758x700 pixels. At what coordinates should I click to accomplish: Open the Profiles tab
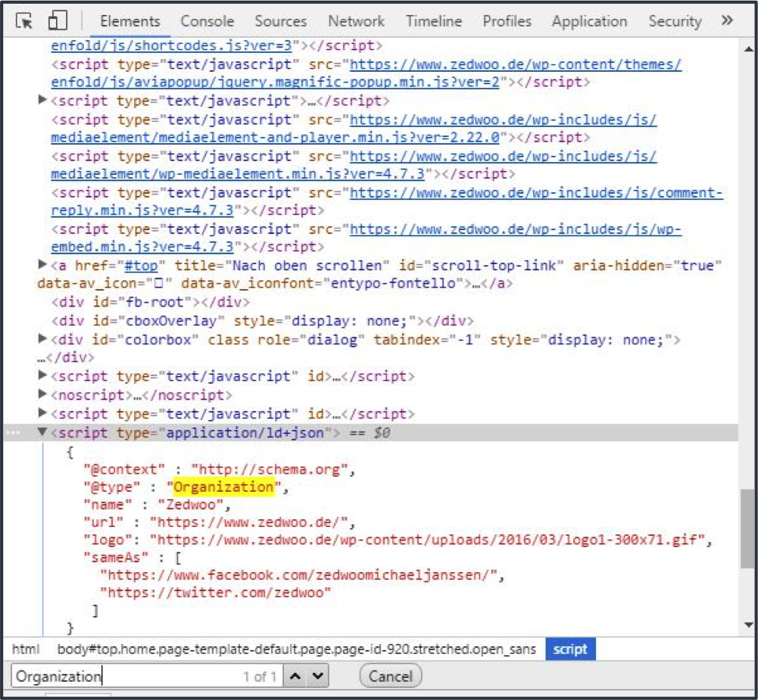click(x=507, y=21)
